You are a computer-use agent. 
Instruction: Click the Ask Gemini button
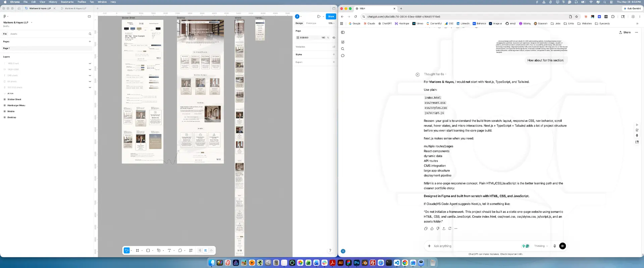coord(632,8)
